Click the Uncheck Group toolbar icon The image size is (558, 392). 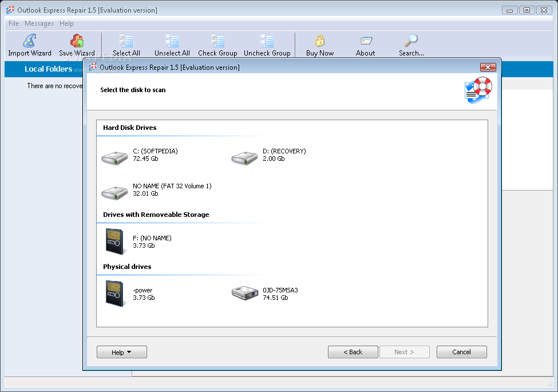tap(267, 41)
